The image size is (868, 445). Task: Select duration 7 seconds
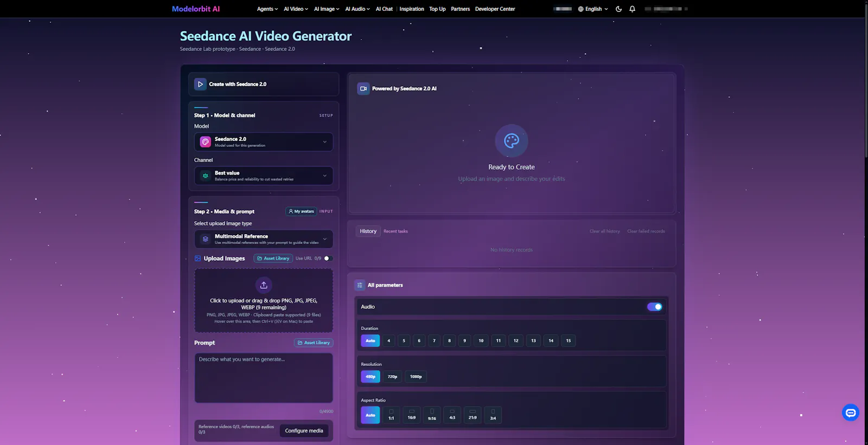coord(434,341)
